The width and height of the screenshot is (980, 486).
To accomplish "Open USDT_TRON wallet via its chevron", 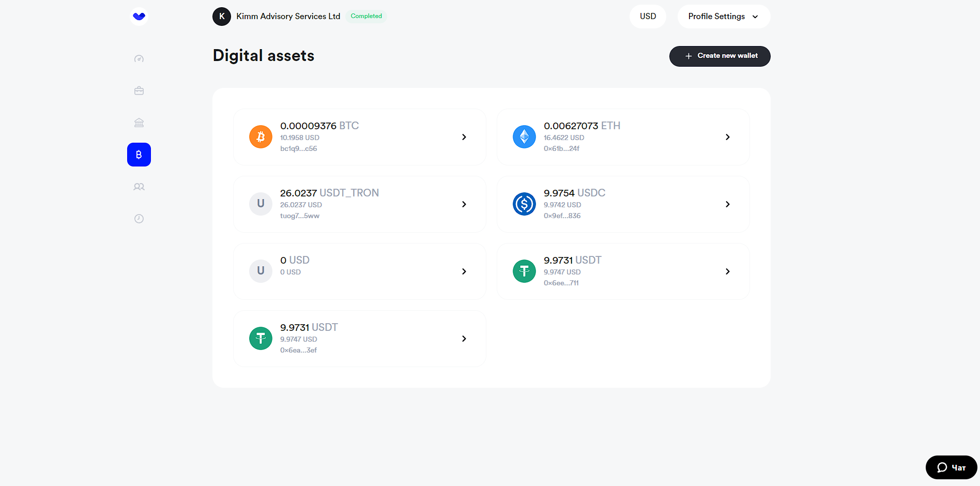I will [x=464, y=204].
